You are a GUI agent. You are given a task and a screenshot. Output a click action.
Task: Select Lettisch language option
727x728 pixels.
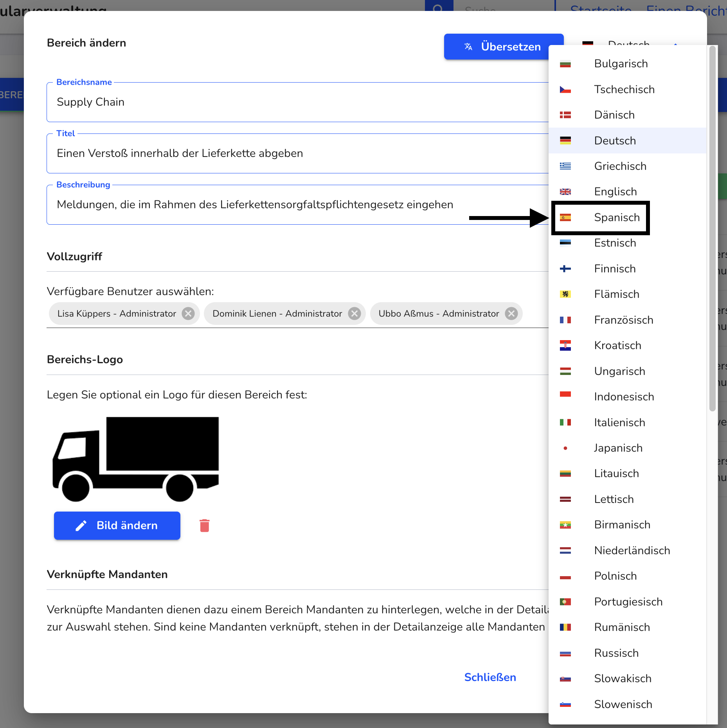(628, 499)
